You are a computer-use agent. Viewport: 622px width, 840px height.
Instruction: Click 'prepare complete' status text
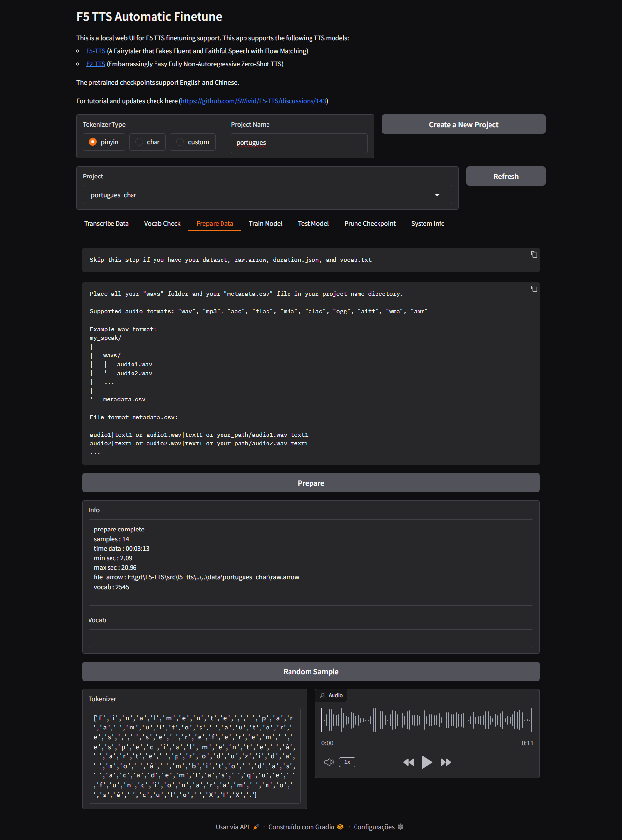119,529
